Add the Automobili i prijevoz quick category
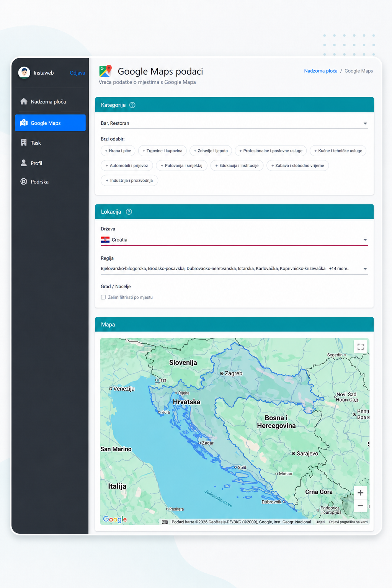392x588 pixels. point(127,166)
